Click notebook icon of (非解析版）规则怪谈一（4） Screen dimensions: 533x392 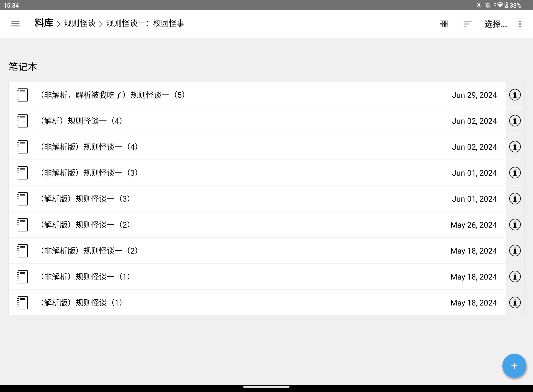pyautogui.click(x=22, y=147)
